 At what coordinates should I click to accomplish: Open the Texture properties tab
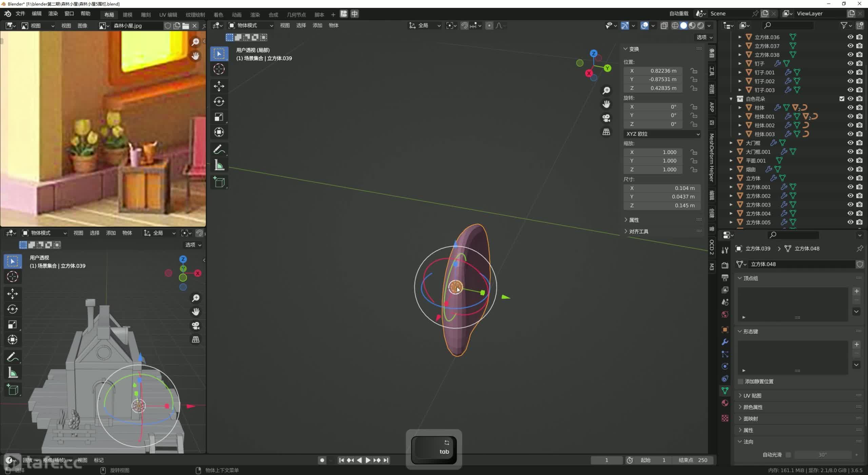(x=725, y=418)
